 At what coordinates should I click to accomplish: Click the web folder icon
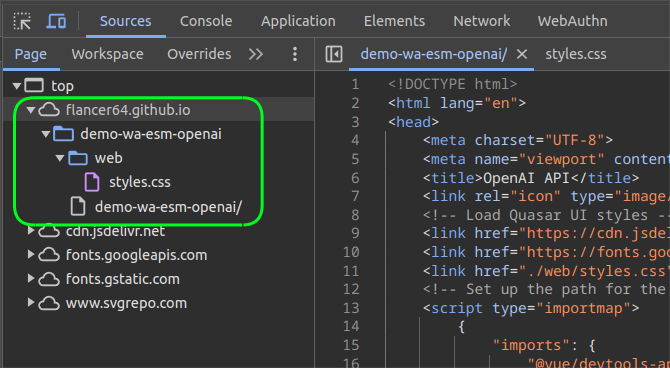tap(78, 158)
